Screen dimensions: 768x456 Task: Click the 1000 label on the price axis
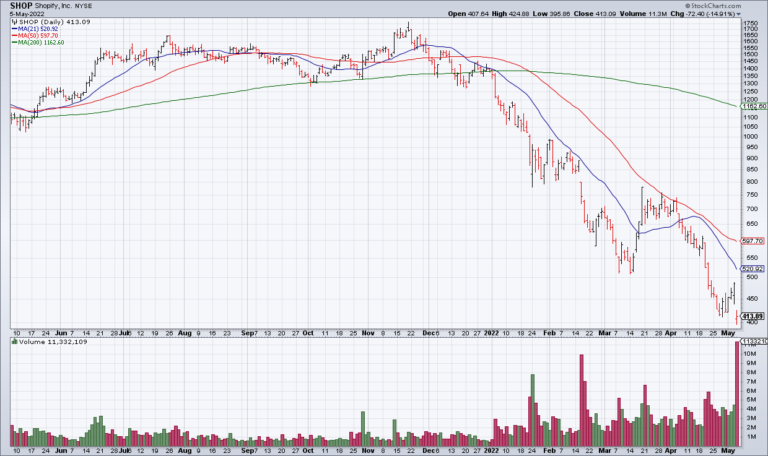(x=750, y=137)
